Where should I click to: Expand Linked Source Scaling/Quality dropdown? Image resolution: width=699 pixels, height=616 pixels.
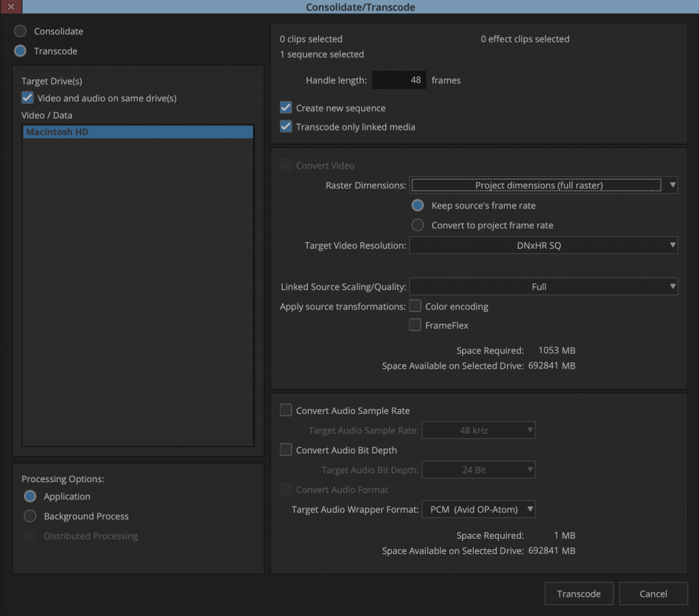tap(543, 287)
